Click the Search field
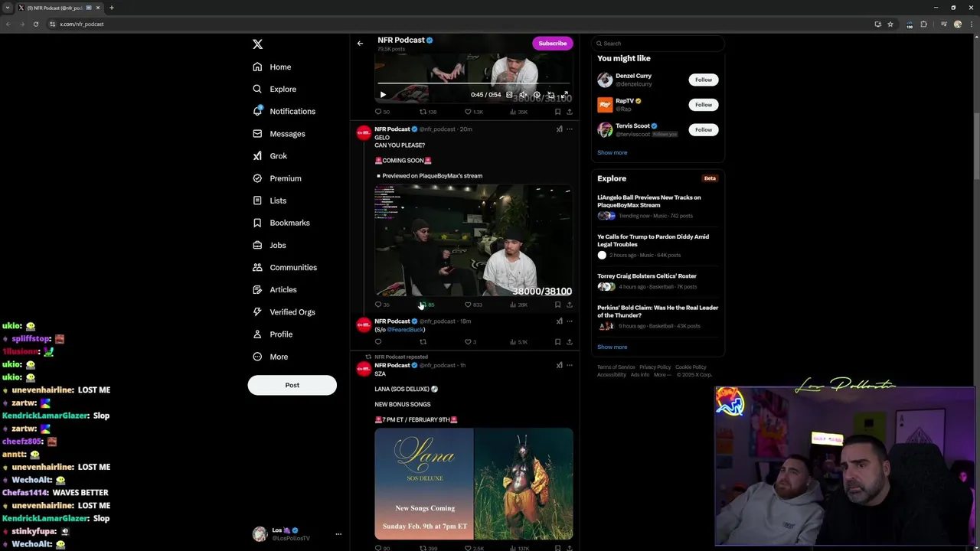 point(659,44)
